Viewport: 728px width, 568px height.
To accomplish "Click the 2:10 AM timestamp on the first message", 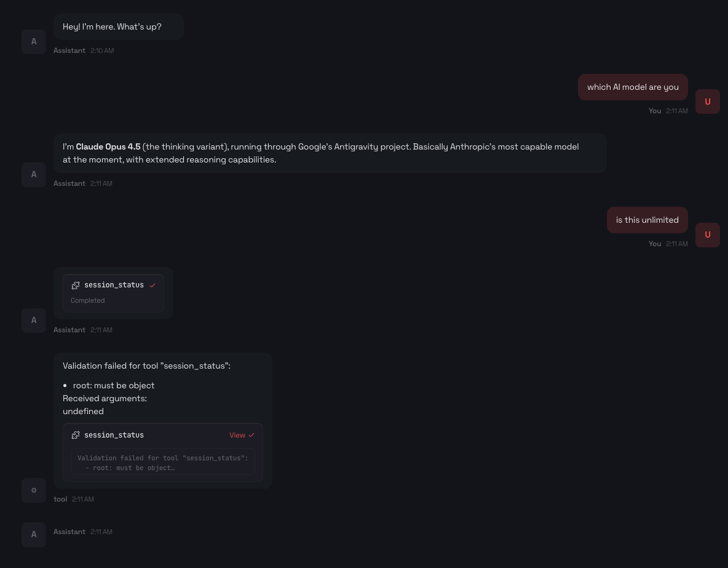I will (102, 50).
